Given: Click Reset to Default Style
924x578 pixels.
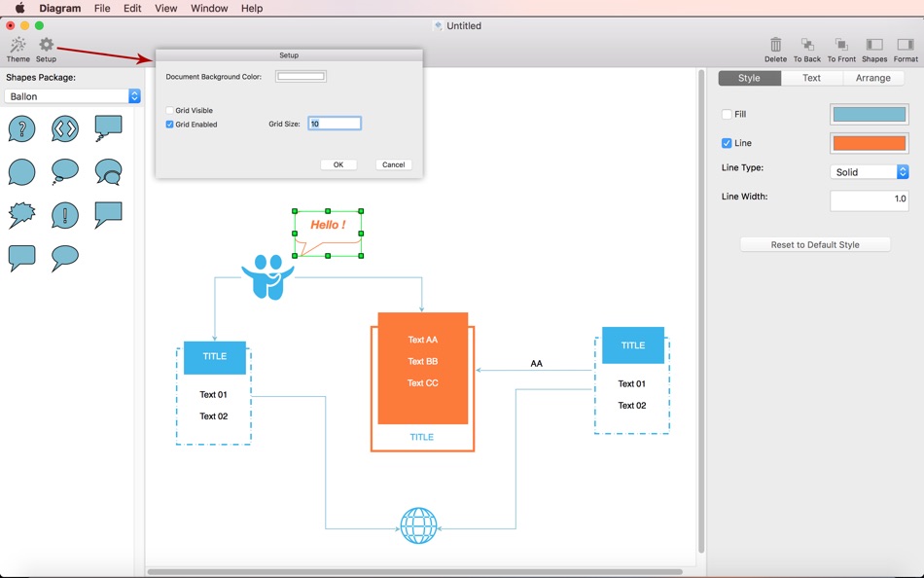Looking at the screenshot, I should pyautogui.click(x=815, y=245).
